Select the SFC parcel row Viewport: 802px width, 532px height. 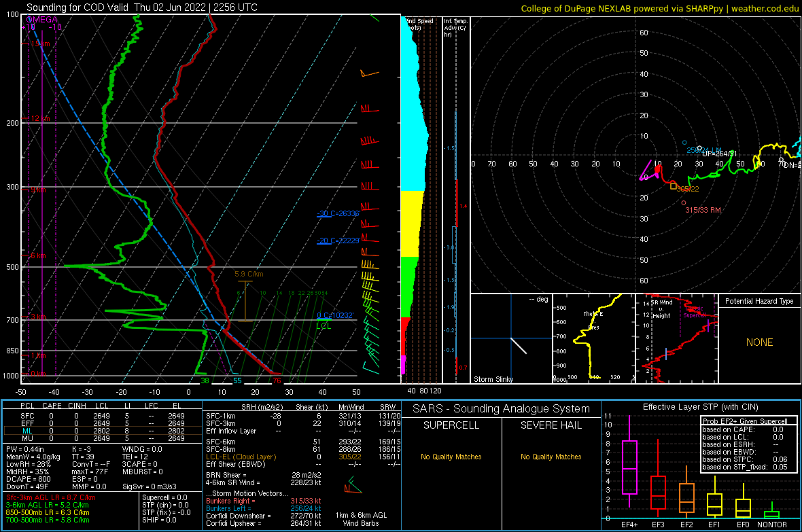tap(103, 416)
